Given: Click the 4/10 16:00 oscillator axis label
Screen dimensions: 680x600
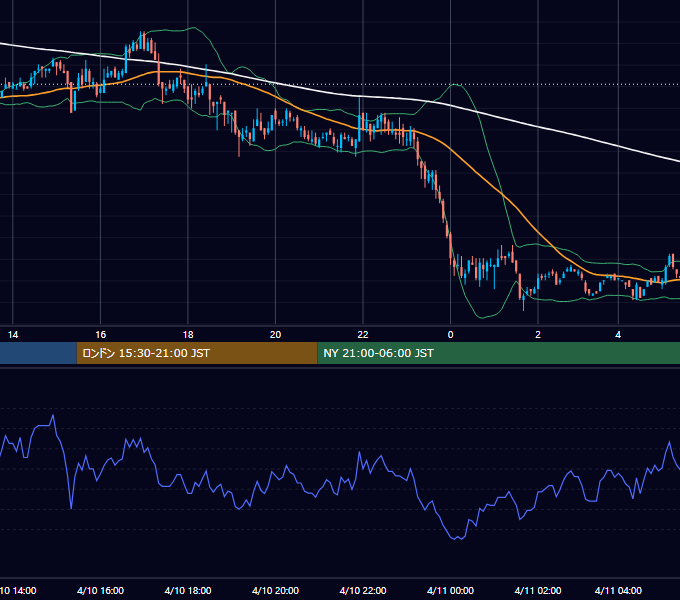Looking at the screenshot, I should point(101,590).
